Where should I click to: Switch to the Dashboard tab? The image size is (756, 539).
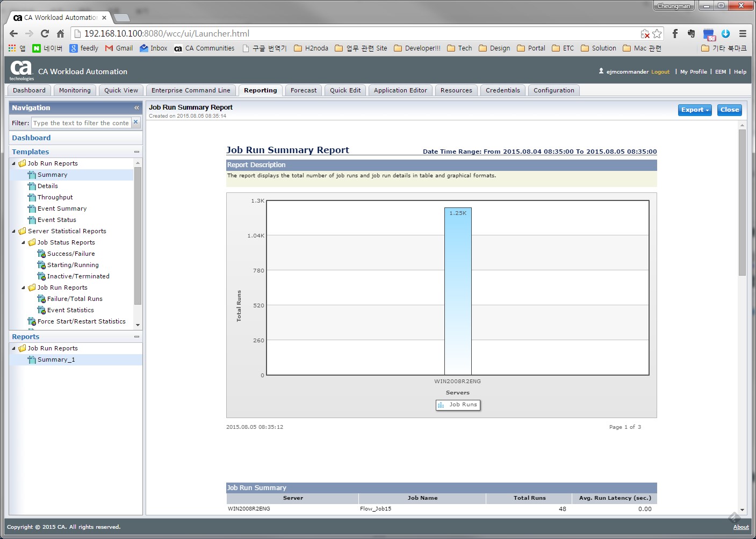[30, 90]
